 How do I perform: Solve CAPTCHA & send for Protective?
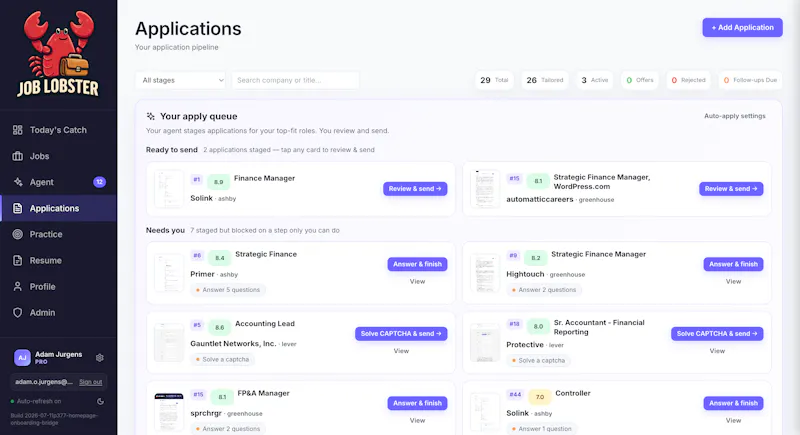pyautogui.click(x=717, y=334)
